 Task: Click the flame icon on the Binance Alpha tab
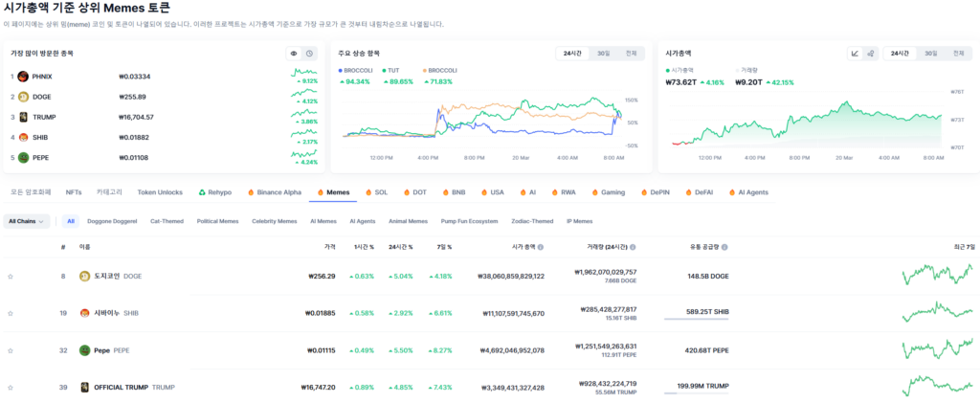251,192
